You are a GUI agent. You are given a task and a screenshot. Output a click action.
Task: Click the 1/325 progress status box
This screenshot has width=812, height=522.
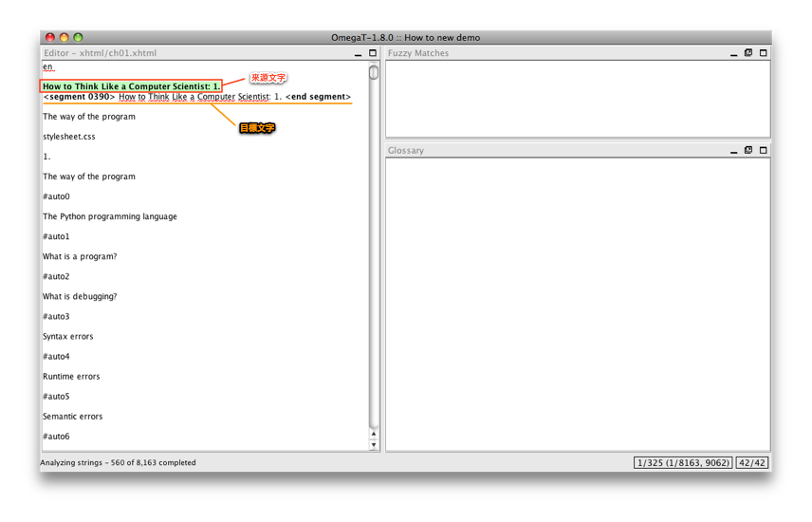[683, 463]
